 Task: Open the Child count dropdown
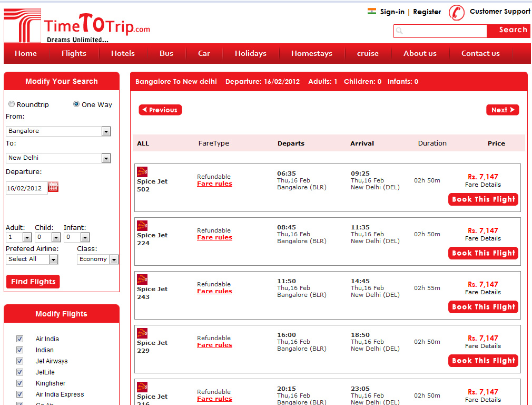pos(48,237)
